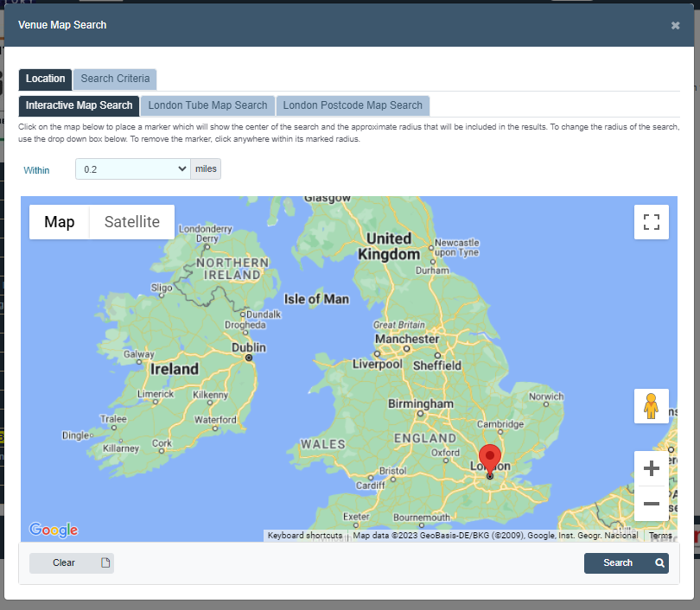Click Cork on the map

(x=162, y=443)
